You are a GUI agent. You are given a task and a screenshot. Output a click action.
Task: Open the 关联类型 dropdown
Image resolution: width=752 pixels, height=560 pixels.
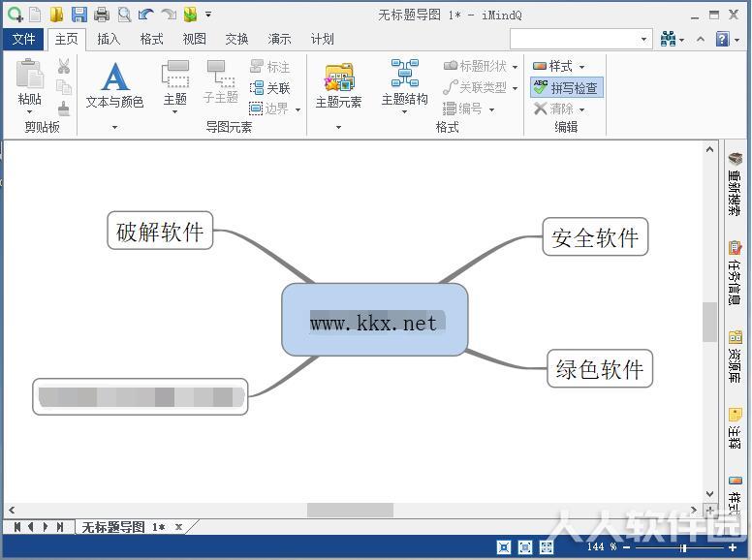[515, 88]
